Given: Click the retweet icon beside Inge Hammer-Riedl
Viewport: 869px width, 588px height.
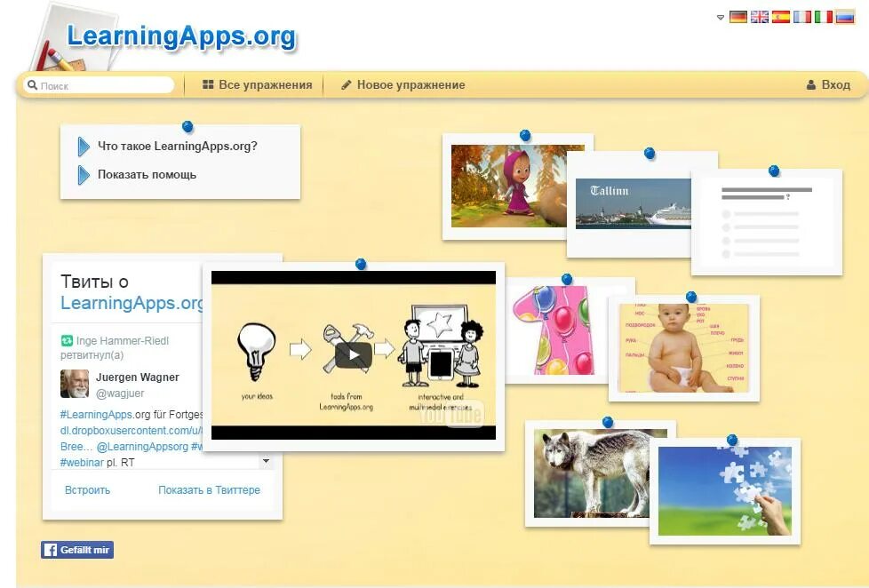Looking at the screenshot, I should pyautogui.click(x=67, y=341).
